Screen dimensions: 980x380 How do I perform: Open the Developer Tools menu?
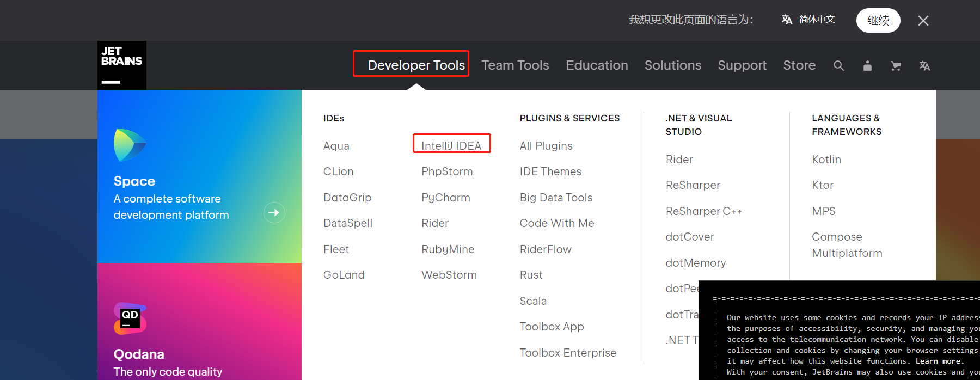pos(416,65)
